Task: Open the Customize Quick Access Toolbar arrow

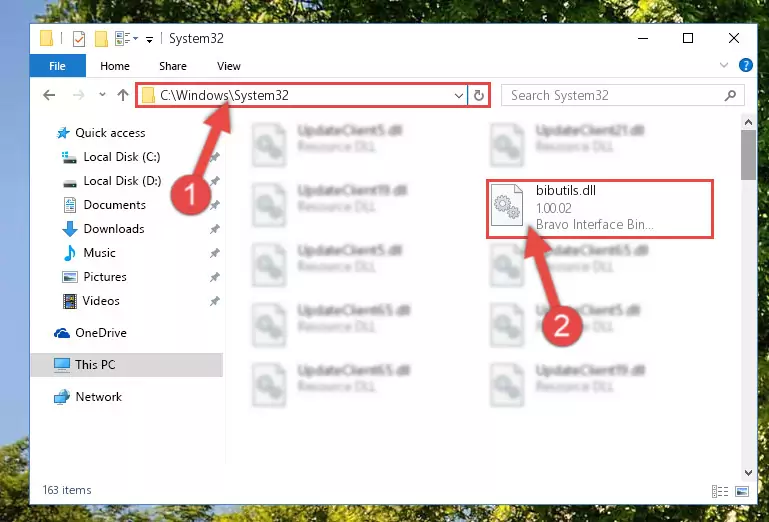Action: pos(149,39)
